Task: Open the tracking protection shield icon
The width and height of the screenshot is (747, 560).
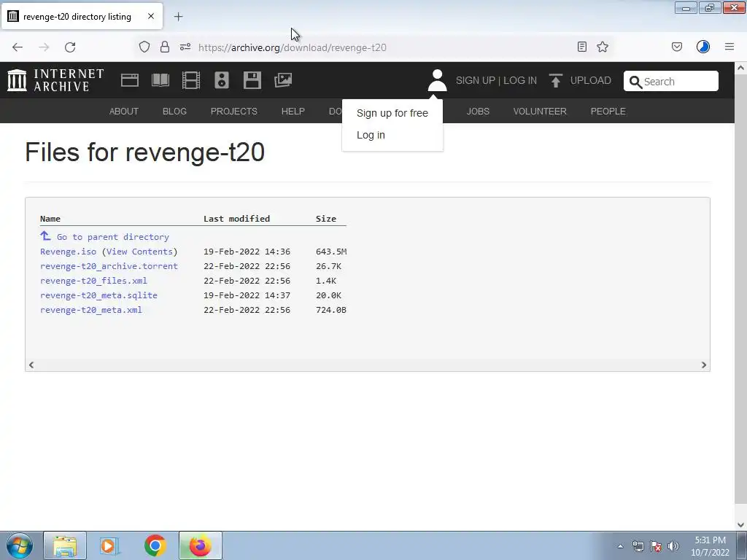Action: click(144, 47)
